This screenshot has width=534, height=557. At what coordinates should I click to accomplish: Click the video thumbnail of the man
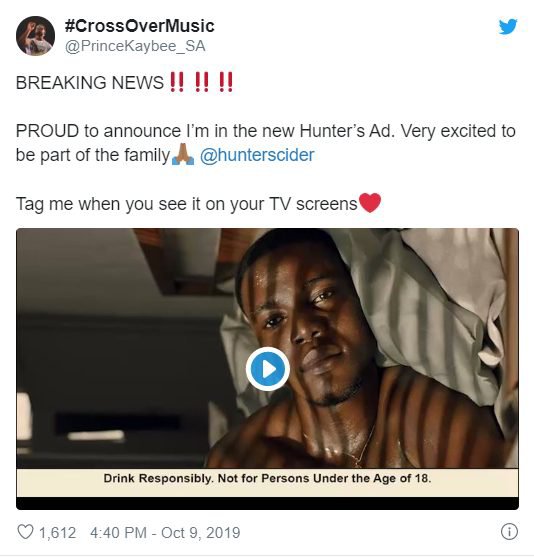267,348
